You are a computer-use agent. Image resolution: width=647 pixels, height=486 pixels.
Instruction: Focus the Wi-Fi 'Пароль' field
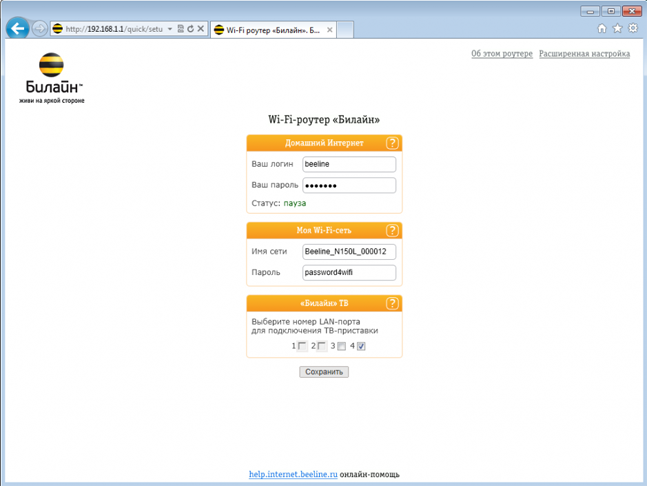[349, 273]
